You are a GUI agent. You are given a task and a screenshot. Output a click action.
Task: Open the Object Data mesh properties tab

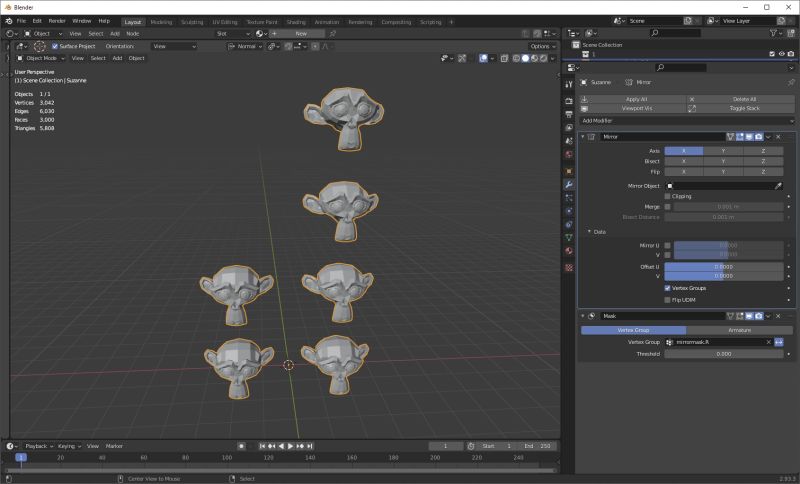click(569, 237)
